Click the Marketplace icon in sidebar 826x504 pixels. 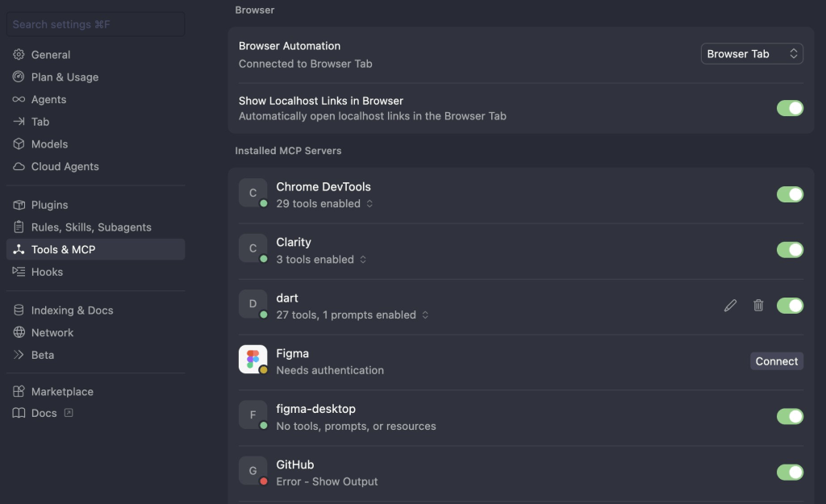[19, 392]
